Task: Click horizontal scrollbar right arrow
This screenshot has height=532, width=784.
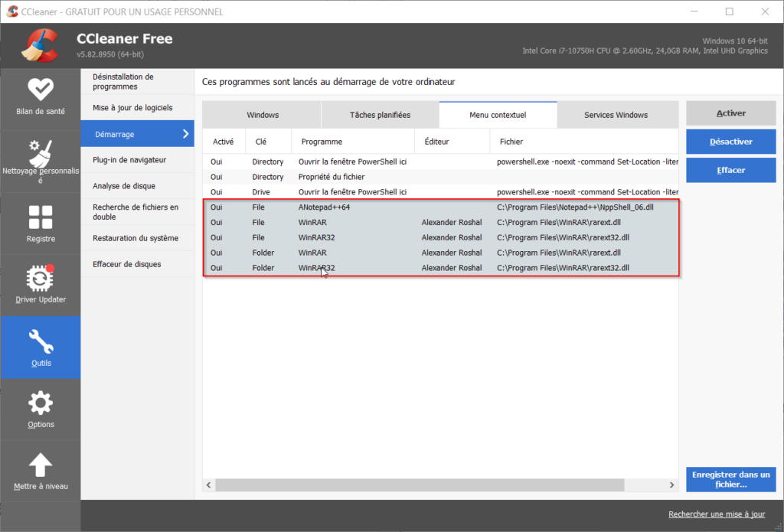Action: [672, 485]
